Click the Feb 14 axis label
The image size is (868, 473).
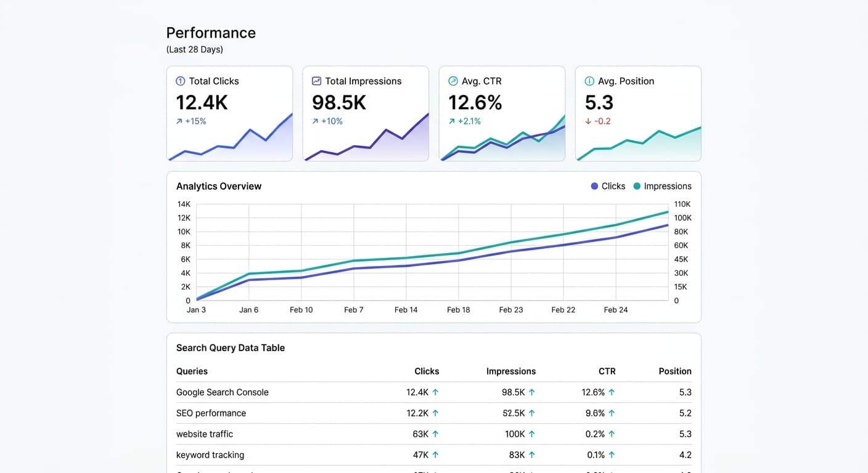(x=406, y=310)
